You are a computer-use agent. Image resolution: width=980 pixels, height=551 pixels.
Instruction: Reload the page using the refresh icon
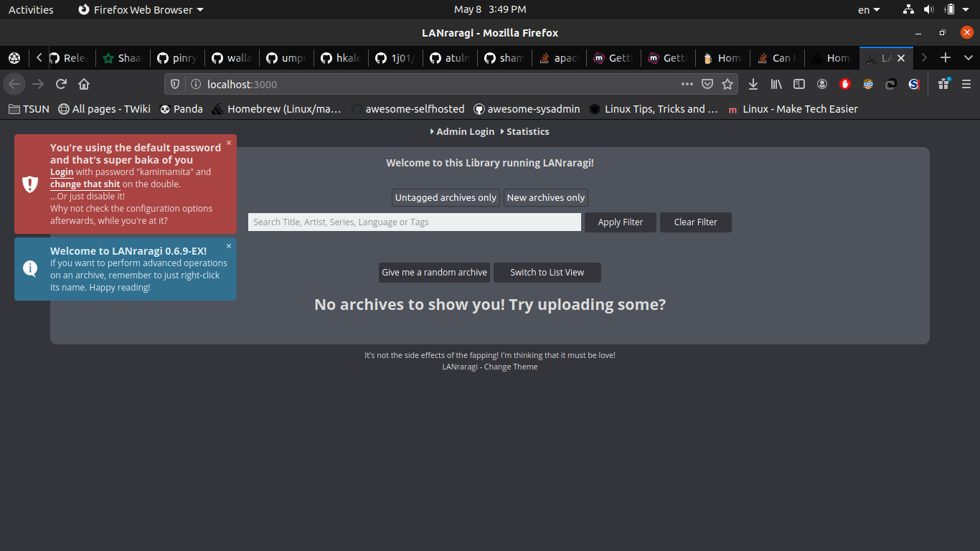(x=61, y=84)
